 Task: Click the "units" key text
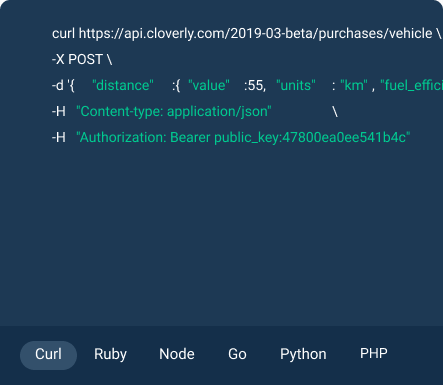coord(296,86)
